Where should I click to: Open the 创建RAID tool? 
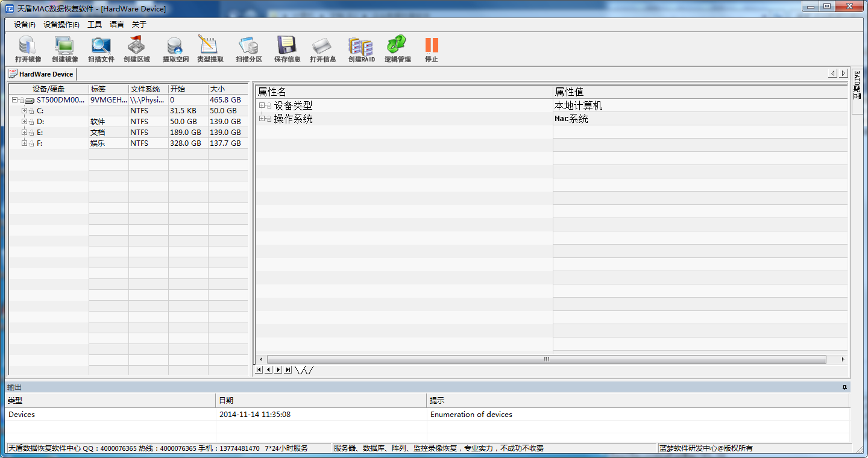(361, 49)
